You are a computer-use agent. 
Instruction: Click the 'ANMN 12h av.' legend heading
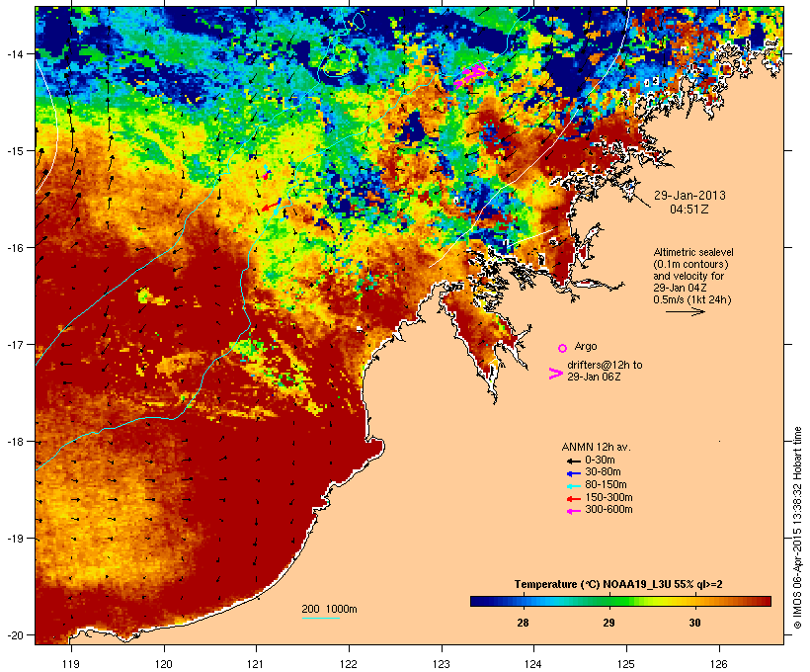point(596,447)
